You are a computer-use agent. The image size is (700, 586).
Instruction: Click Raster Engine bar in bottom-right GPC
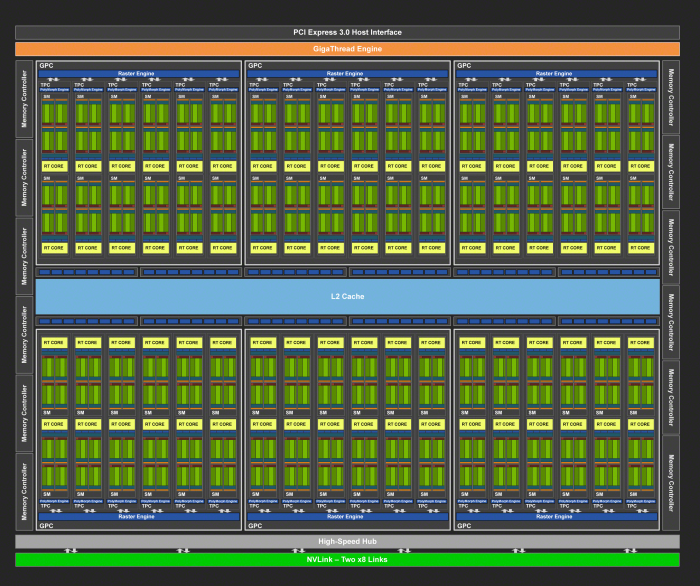[556, 516]
